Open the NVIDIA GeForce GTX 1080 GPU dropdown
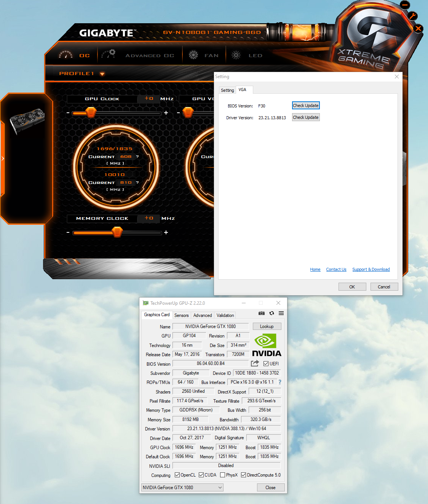 click(182, 488)
